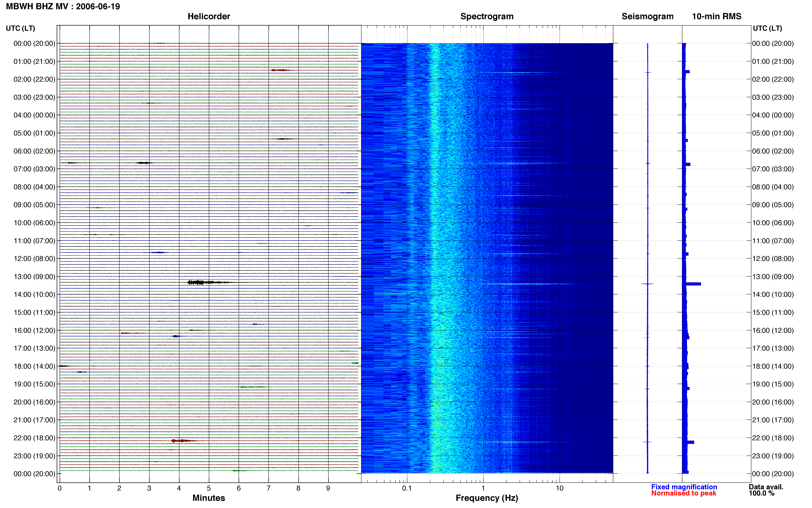Click the '9' tick on the Minutes axis
Viewport: 812px width, 508px height.
coord(328,488)
